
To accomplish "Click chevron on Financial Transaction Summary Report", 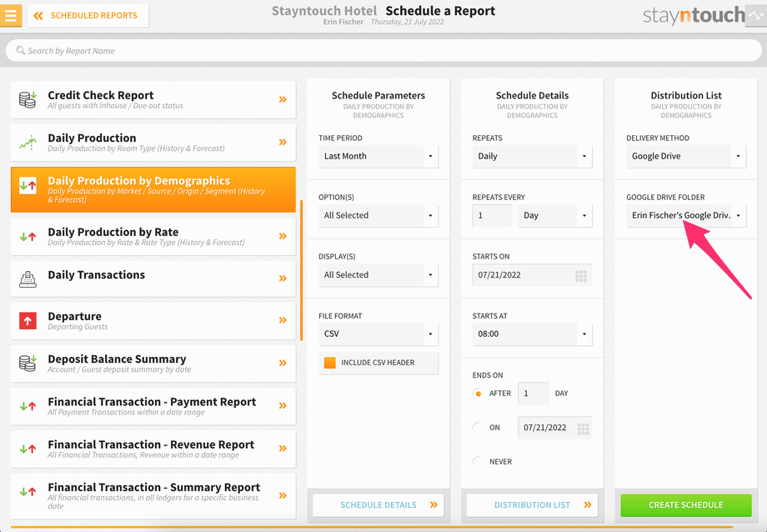I will [283, 495].
